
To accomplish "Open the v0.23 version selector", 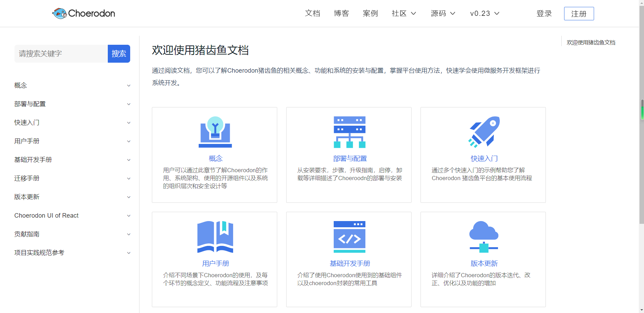I will (x=485, y=13).
